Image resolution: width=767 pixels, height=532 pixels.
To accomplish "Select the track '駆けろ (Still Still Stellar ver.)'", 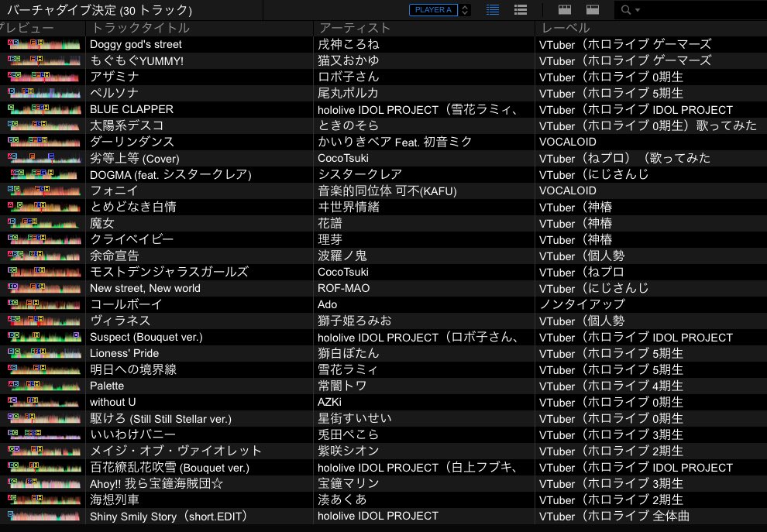I will pyautogui.click(x=161, y=419).
